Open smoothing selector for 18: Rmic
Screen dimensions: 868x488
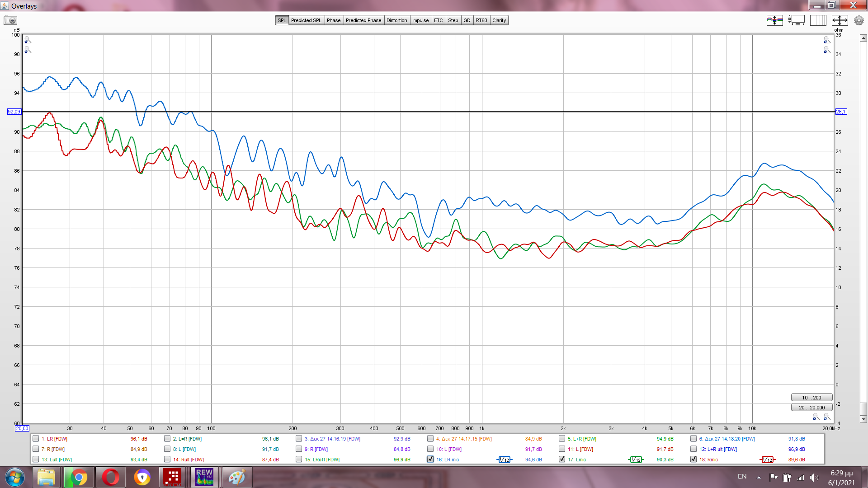point(768,460)
